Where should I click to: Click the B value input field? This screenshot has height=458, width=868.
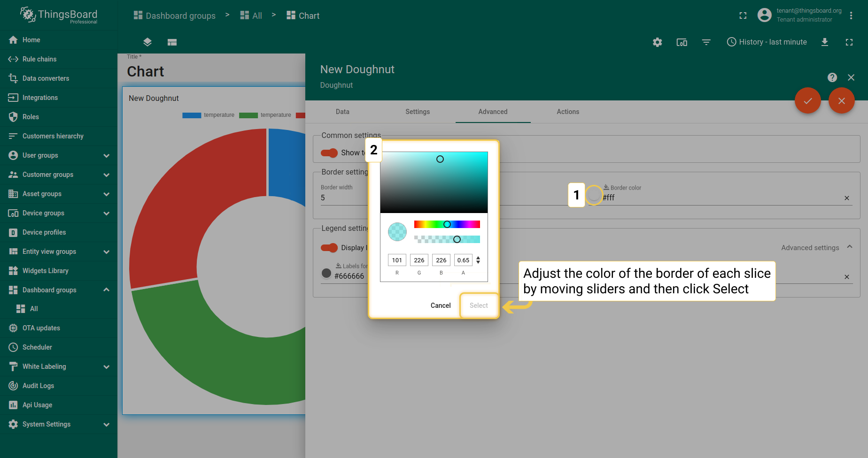pos(441,260)
